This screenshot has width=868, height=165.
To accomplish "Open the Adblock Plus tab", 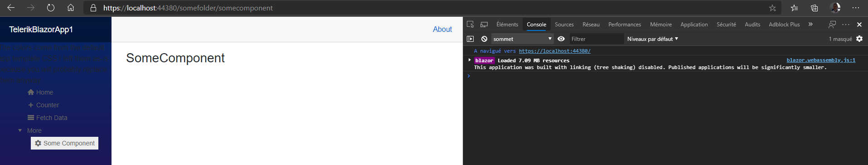I will point(784,25).
